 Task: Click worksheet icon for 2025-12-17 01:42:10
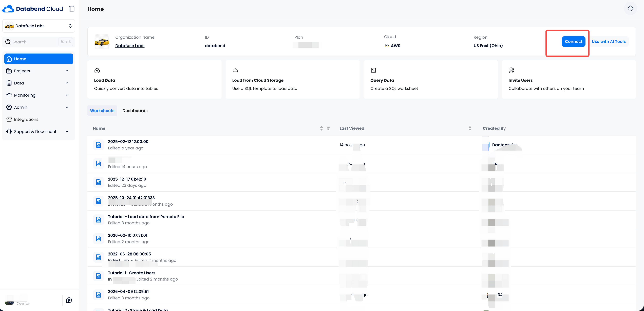99,182
